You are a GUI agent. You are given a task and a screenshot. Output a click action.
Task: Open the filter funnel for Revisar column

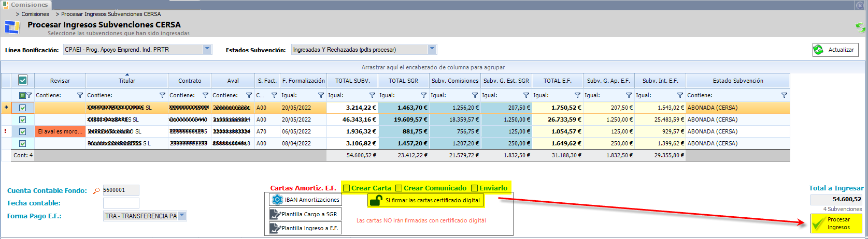80,95
